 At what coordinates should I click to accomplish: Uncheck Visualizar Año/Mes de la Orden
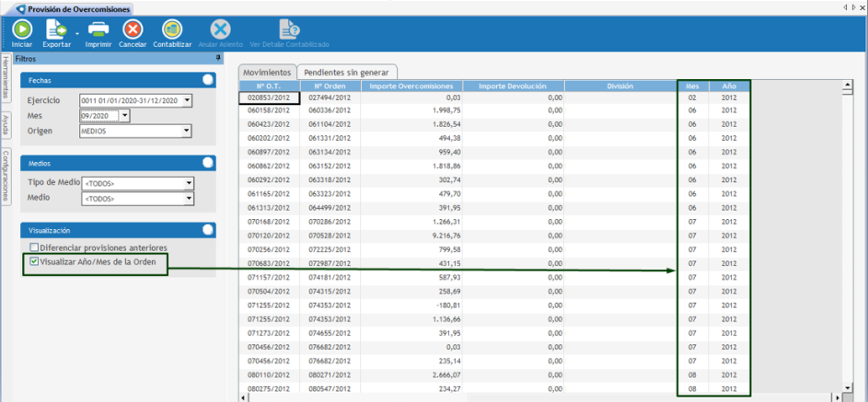tap(34, 261)
